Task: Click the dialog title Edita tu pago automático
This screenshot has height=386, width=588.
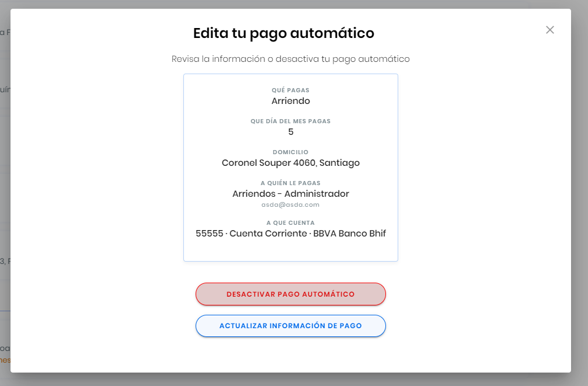Action: [283, 33]
